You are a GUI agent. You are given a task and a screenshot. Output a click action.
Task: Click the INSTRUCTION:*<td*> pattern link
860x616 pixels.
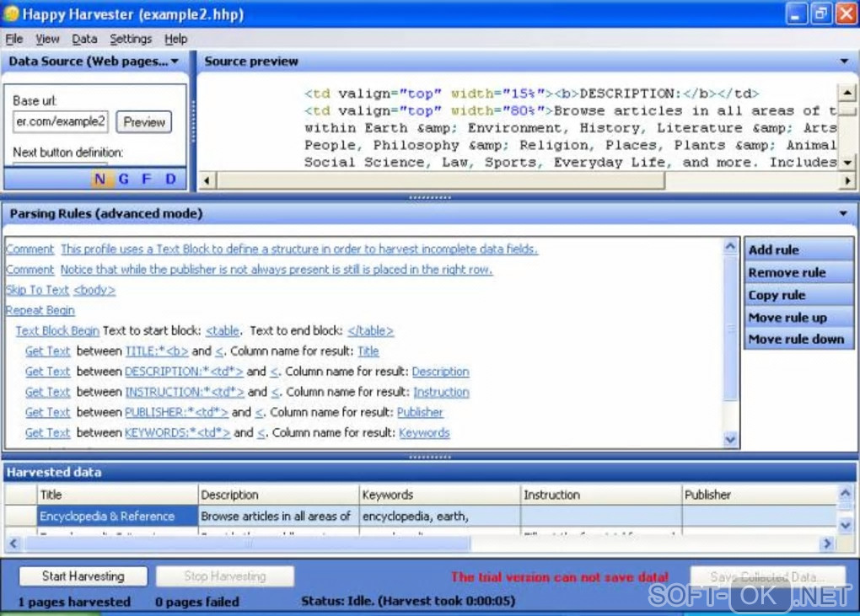[x=185, y=392]
